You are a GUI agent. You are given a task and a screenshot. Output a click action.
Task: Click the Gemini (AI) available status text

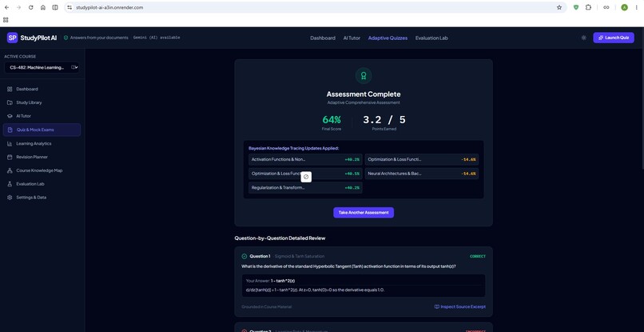pyautogui.click(x=157, y=38)
